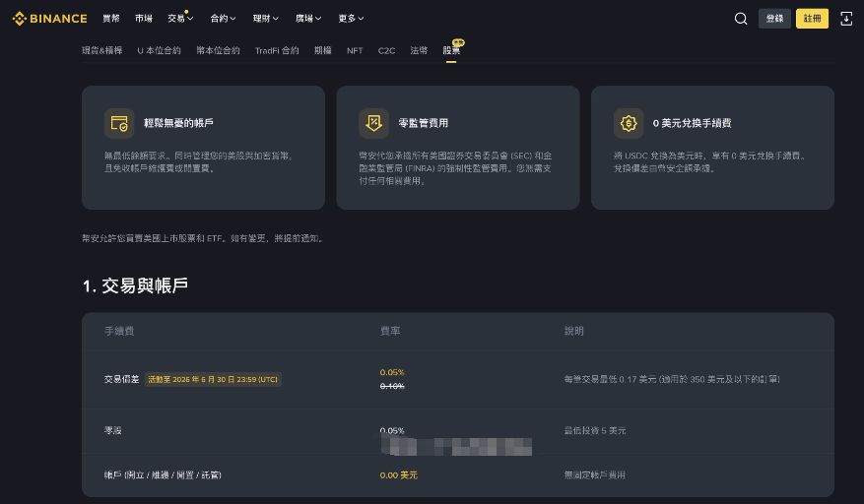Screen dimensions: 864x504
Task: Switch to the TradFi 合約 tab
Action: (277, 50)
